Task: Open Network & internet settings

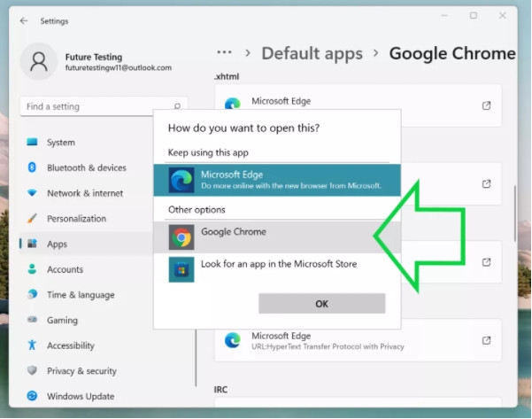Action: pos(85,193)
